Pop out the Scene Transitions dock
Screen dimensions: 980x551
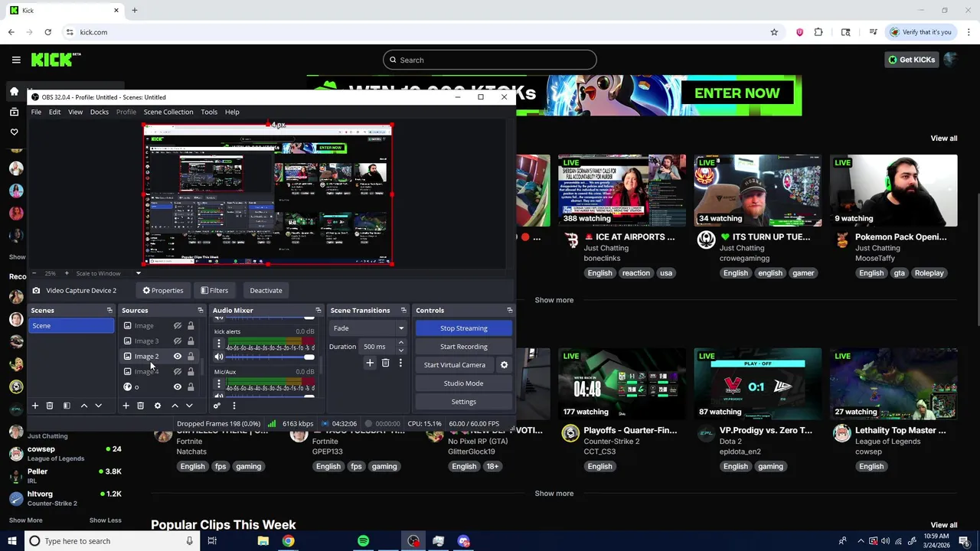pos(403,311)
